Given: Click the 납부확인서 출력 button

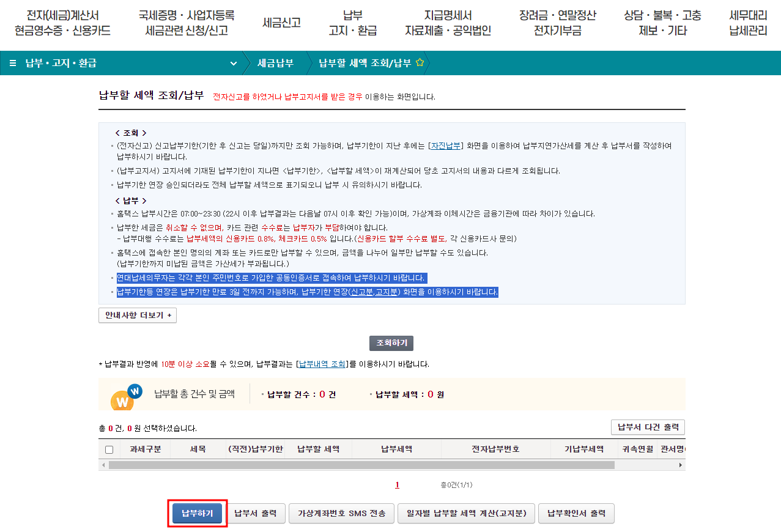Looking at the screenshot, I should pyautogui.click(x=576, y=514).
